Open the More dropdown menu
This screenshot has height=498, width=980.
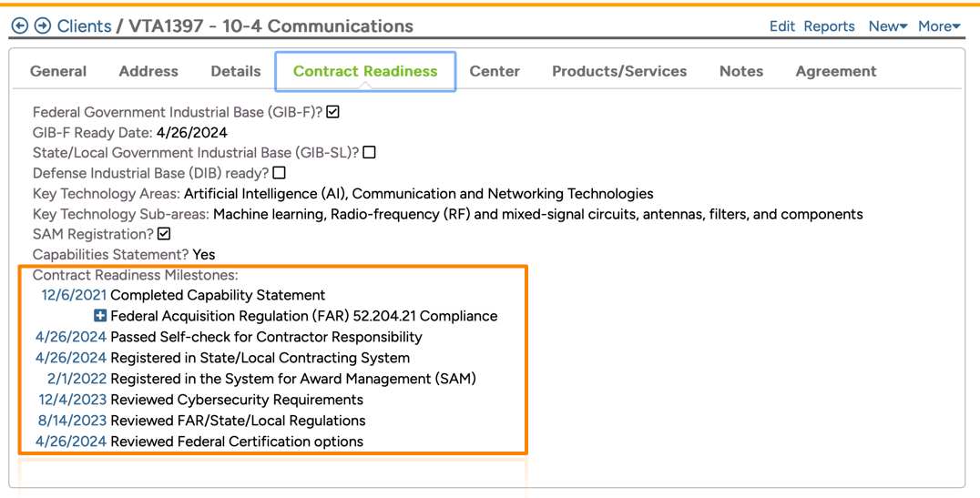point(938,26)
